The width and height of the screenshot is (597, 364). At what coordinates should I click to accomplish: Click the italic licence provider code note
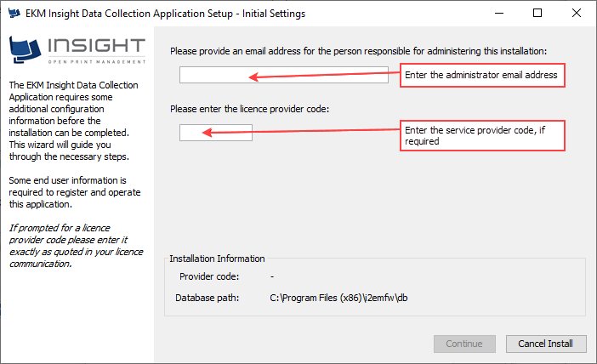pyautogui.click(x=75, y=246)
